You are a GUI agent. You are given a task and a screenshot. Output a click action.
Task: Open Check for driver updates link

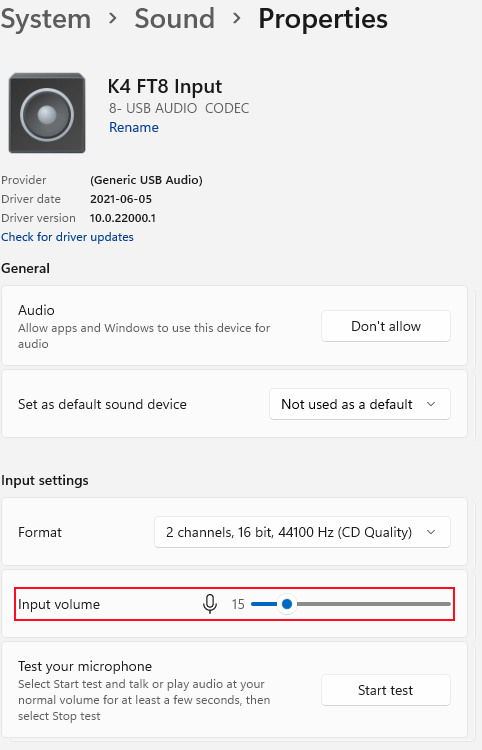[67, 237]
